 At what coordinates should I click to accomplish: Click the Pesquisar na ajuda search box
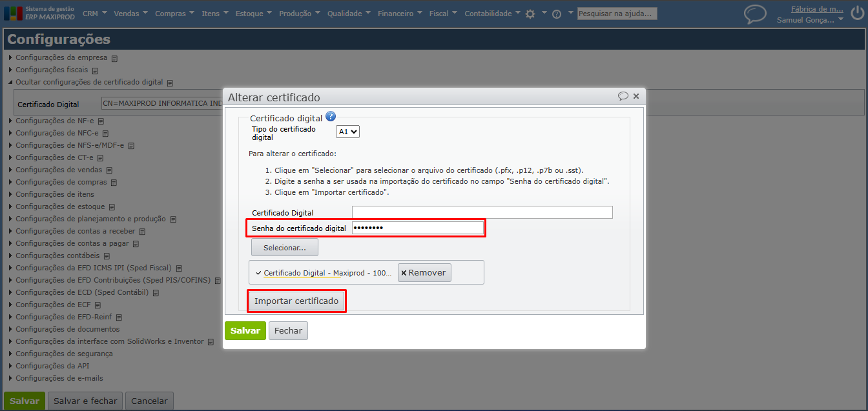click(x=617, y=14)
